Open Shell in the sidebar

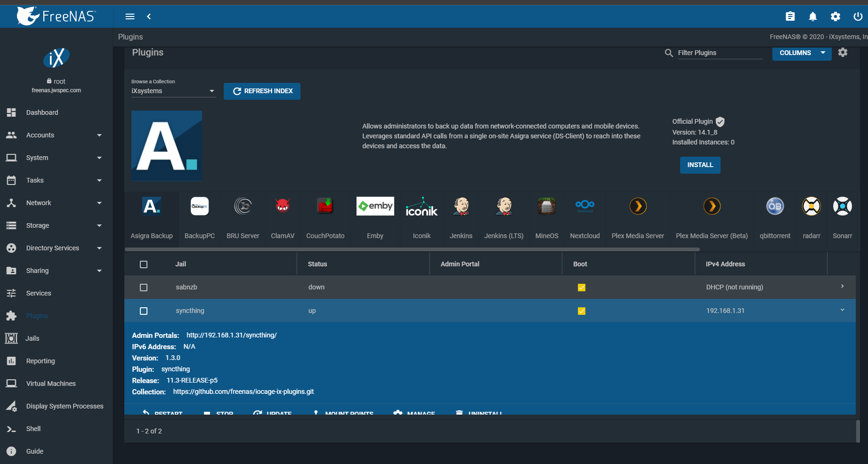[57, 429]
